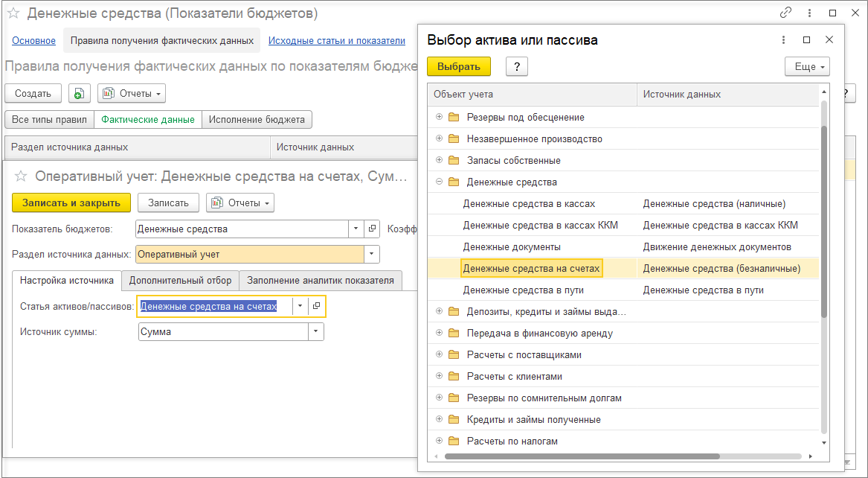This screenshot has width=868, height=478.
Task: Expand the Резервы под обесценение folder
Action: click(439, 117)
